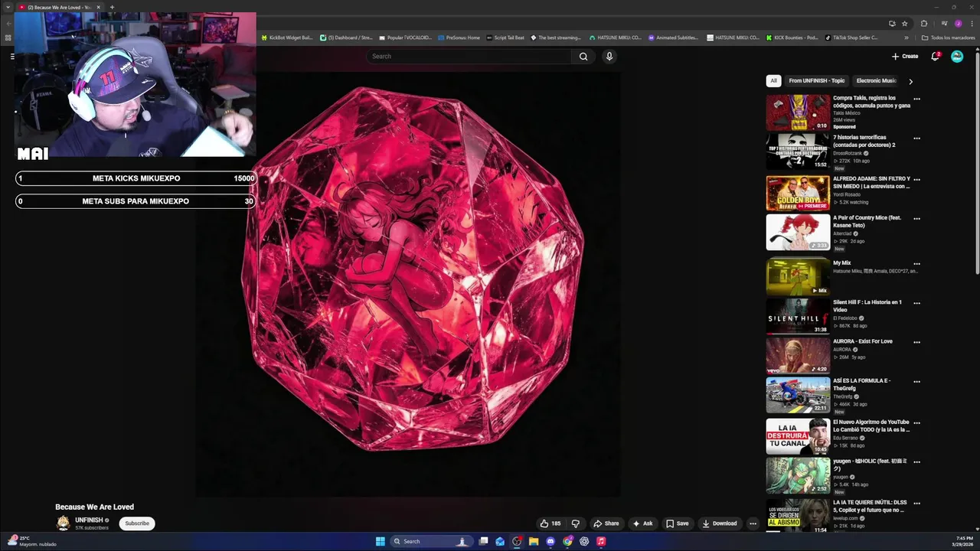Open KickBot Widget Builder bookmark
The height and width of the screenshot is (551, 980).
286,37
